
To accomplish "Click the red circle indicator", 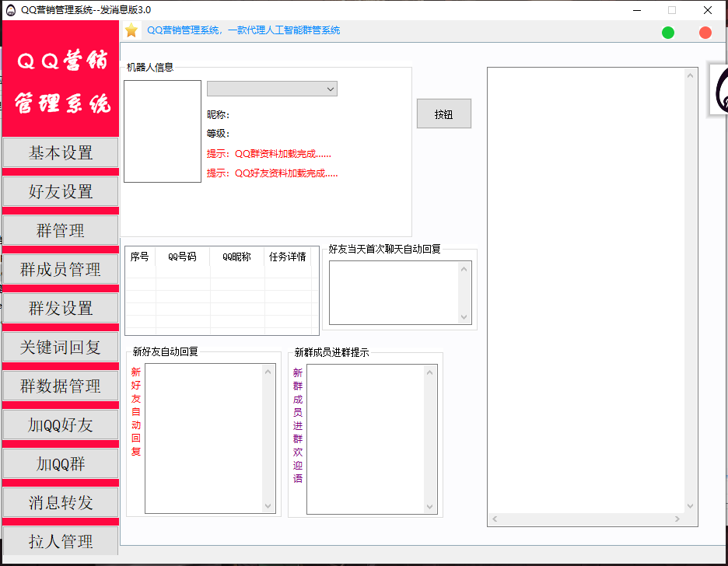I will click(705, 33).
